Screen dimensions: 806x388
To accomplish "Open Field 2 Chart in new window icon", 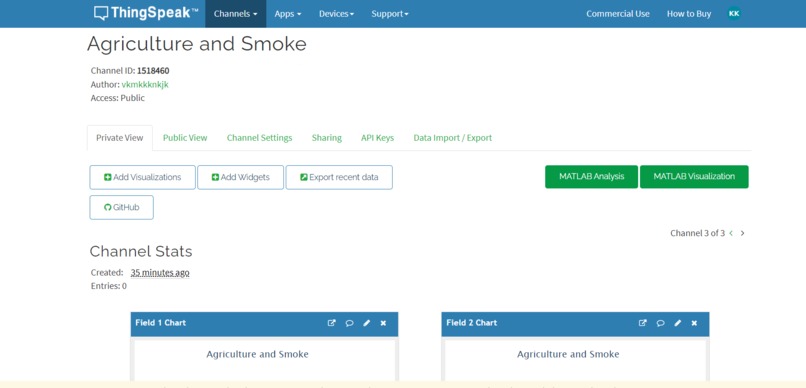I will coord(643,323).
